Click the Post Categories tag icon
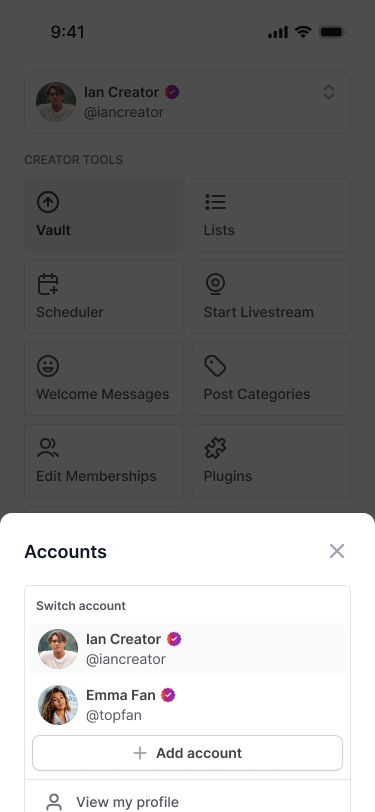Screen dimensions: 375x812 (x=215, y=366)
